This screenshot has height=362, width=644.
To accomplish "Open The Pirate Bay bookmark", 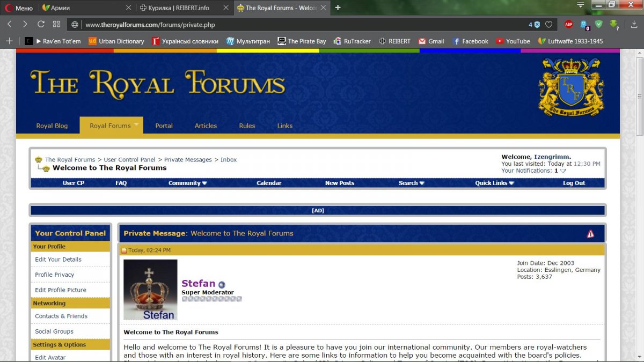I will (x=302, y=41).
